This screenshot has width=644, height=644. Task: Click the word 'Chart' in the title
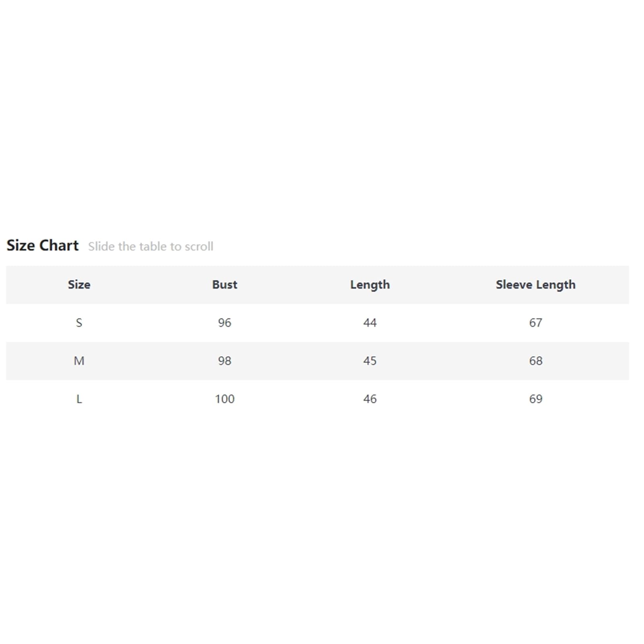click(59, 245)
